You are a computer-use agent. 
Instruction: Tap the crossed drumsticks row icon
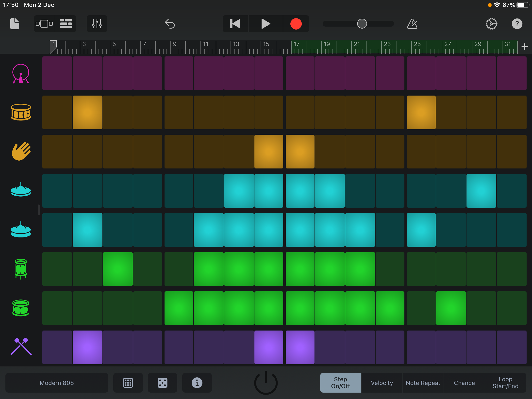pyautogui.click(x=21, y=347)
